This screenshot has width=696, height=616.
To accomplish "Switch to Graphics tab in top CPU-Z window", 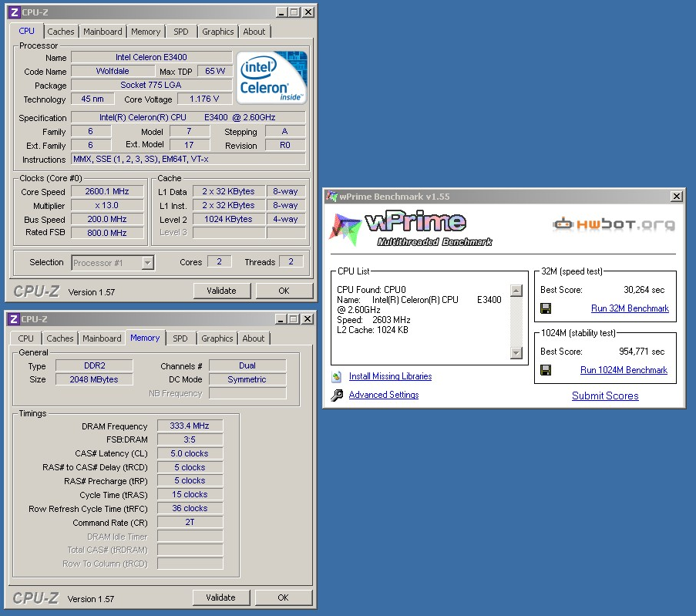I will pos(217,32).
